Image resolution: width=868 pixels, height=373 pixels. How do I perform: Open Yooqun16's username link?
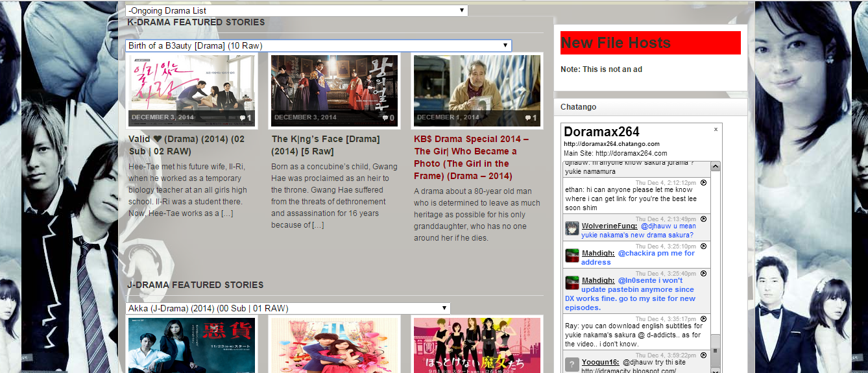pyautogui.click(x=601, y=362)
